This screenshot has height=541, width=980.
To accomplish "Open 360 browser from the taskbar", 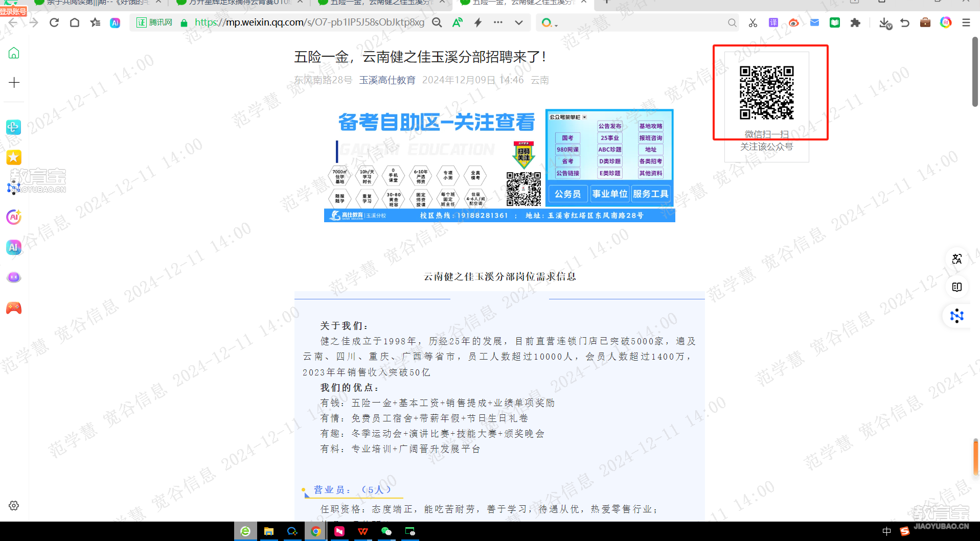I will (246, 531).
